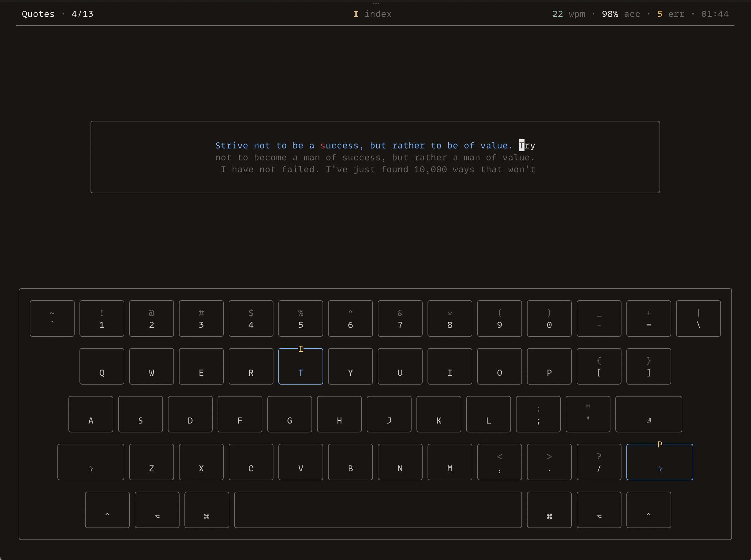Click the Z key
This screenshot has height=560, width=751.
(151, 462)
